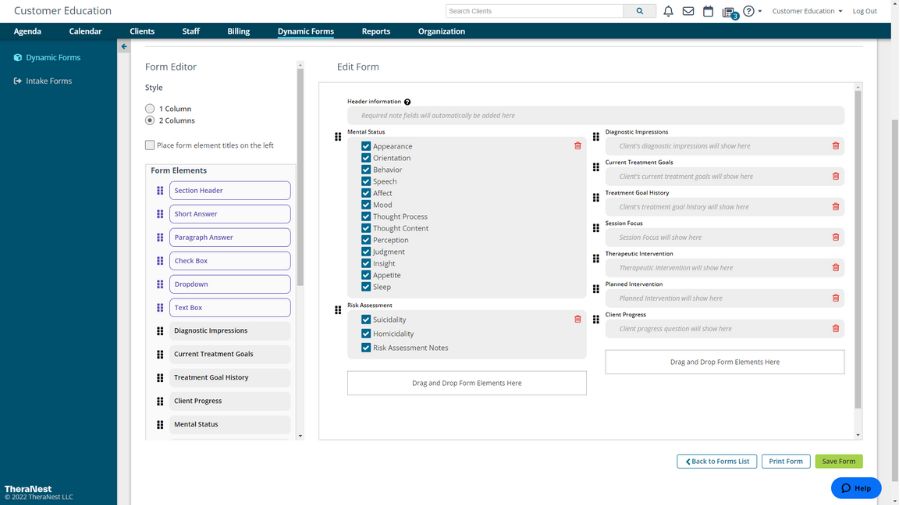900x505 pixels.
Task: Click the Section Header drag handle
Action: click(x=160, y=191)
